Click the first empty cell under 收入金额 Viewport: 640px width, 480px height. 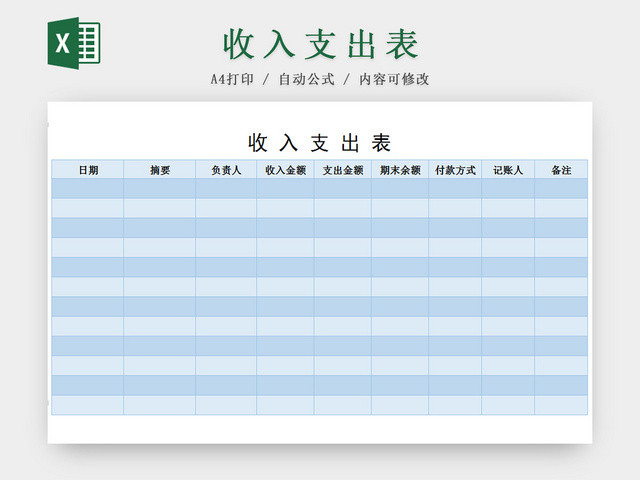pos(285,188)
